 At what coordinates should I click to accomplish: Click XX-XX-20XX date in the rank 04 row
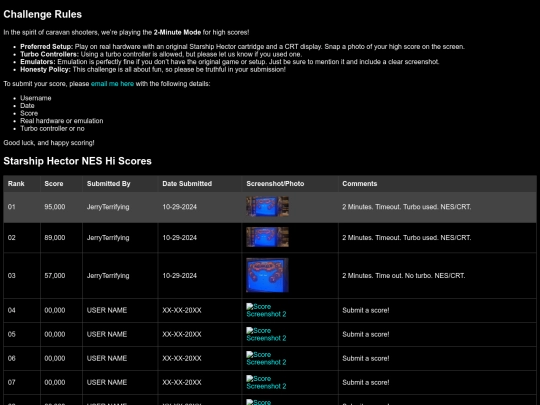tap(182, 310)
